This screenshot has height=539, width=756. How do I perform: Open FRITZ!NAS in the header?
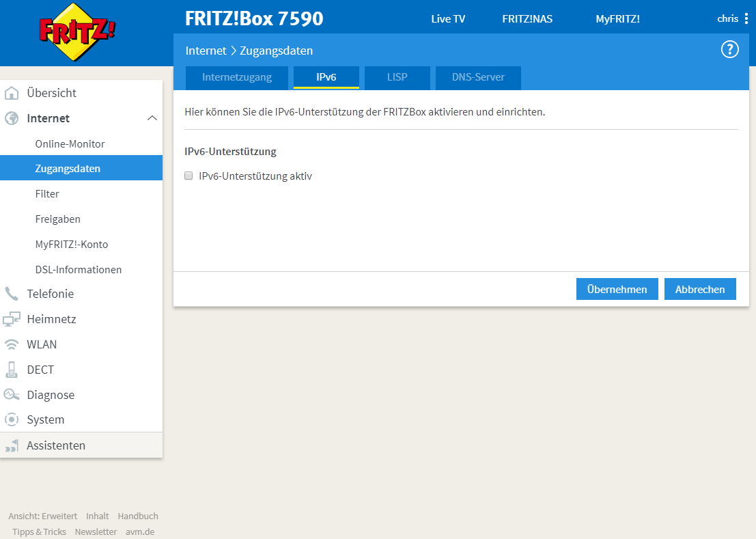(x=527, y=19)
